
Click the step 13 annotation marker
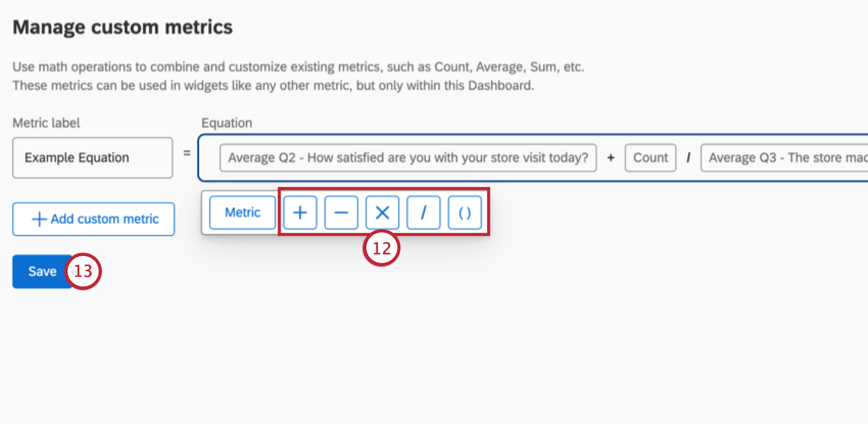coord(83,271)
